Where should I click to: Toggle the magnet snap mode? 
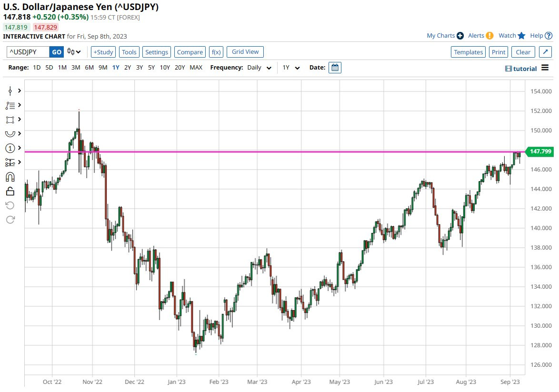[10, 177]
